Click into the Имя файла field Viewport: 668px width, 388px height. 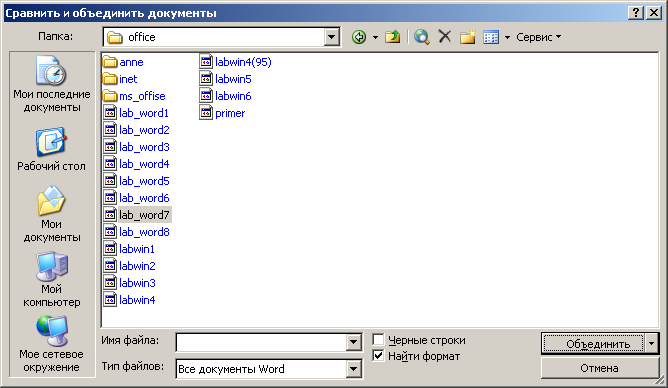coord(261,342)
